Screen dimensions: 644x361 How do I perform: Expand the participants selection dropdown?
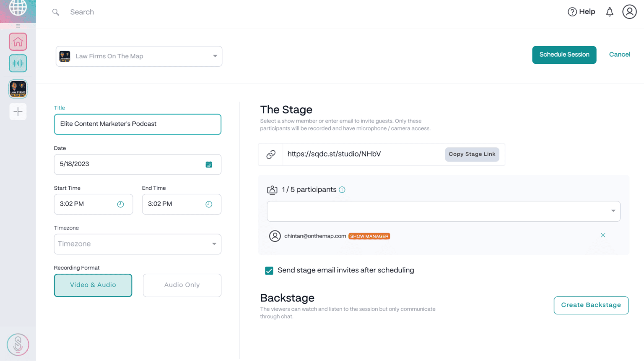tap(444, 211)
